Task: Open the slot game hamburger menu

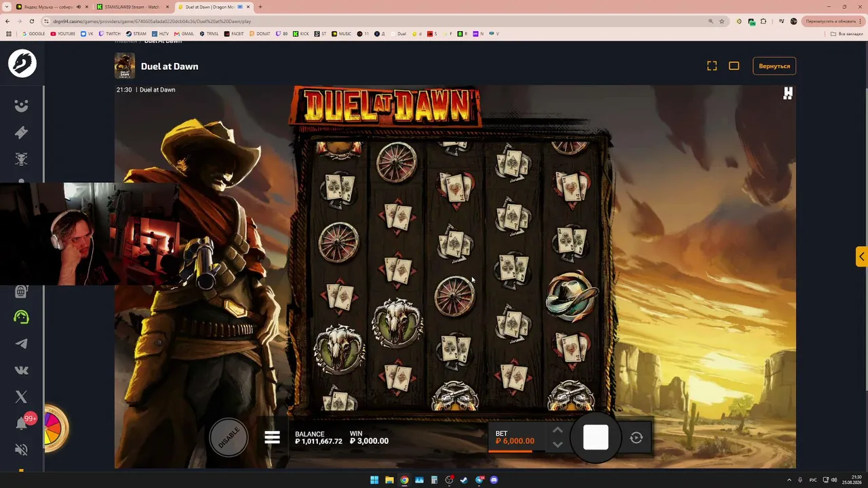Action: (272, 437)
